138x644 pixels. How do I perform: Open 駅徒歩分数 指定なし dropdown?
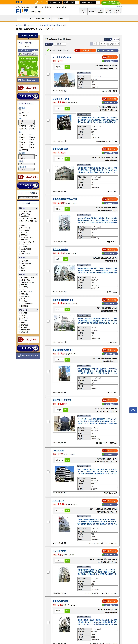click(27, 169)
